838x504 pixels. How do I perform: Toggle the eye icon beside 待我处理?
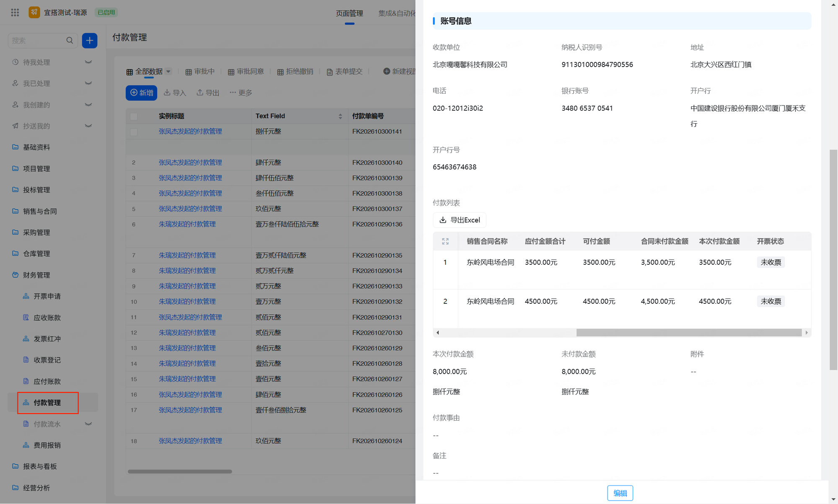(88, 62)
